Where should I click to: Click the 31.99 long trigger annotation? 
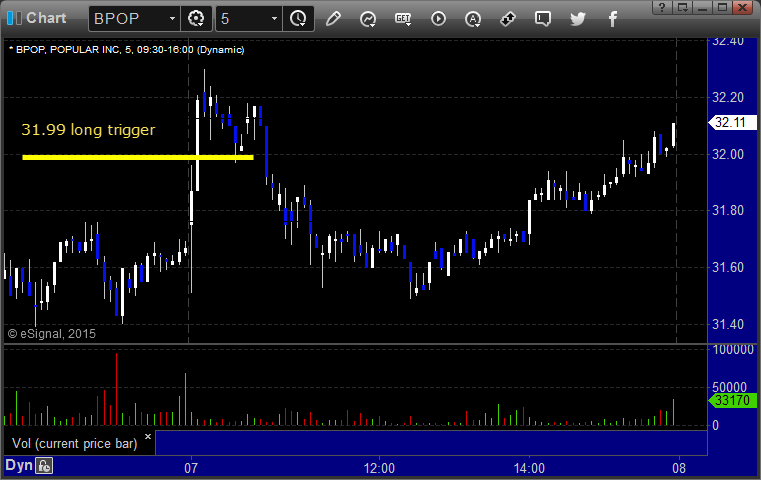pyautogui.click(x=88, y=130)
